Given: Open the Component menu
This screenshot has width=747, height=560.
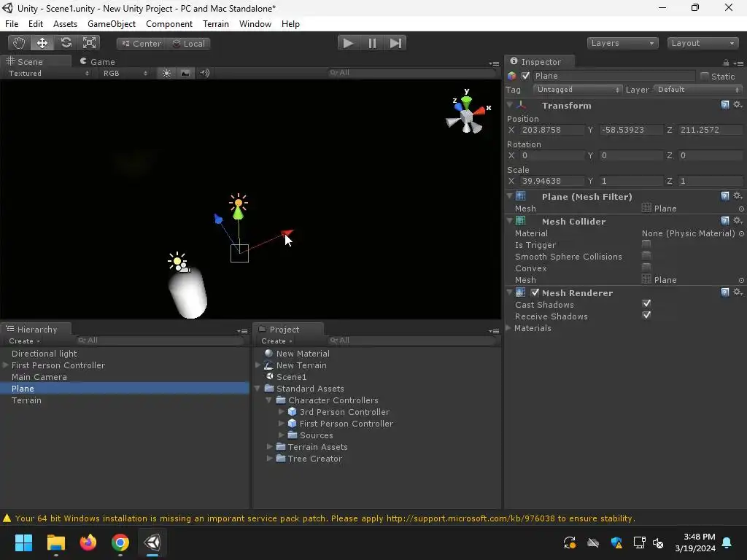Looking at the screenshot, I should click(169, 24).
